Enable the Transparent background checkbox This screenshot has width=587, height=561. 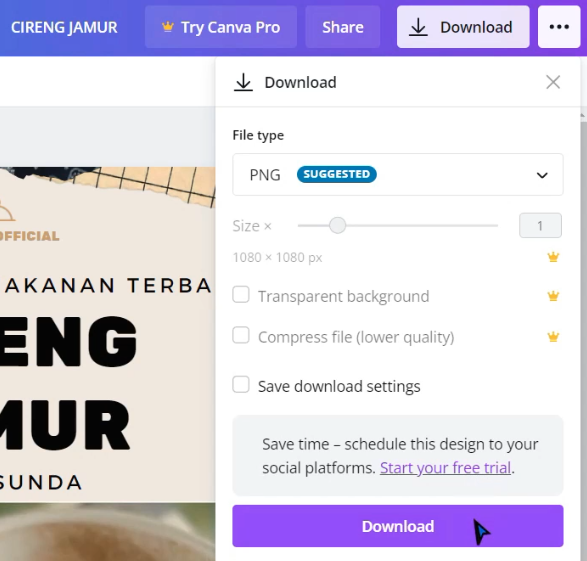pos(241,295)
